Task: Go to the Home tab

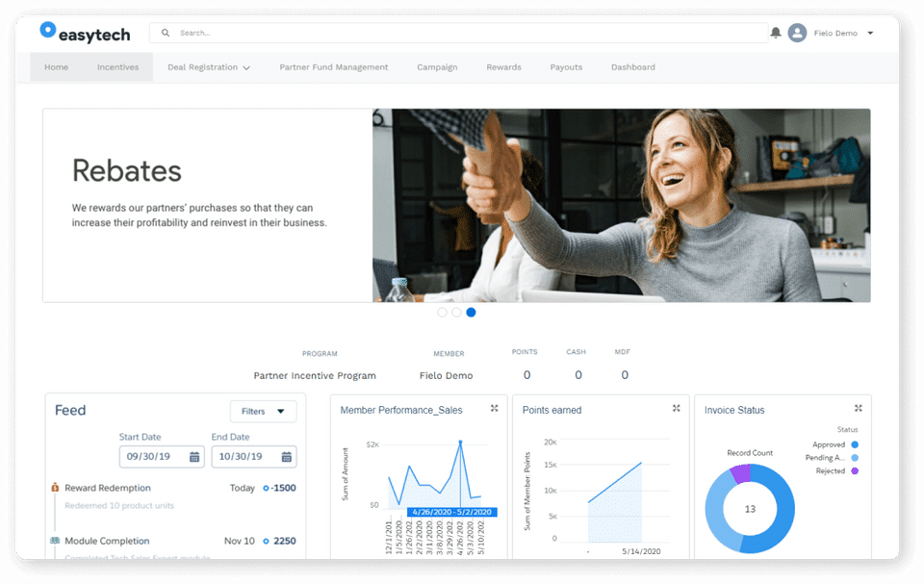Action: (56, 67)
